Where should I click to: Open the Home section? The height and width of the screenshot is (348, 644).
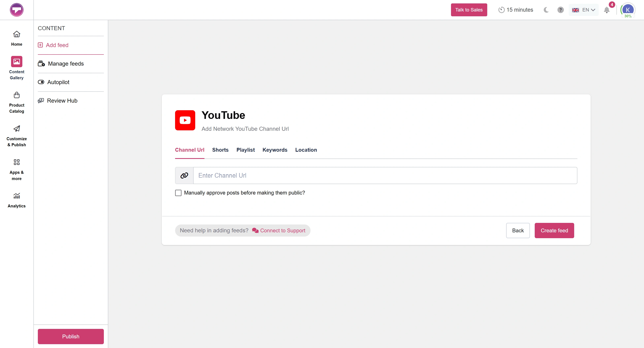(x=17, y=38)
